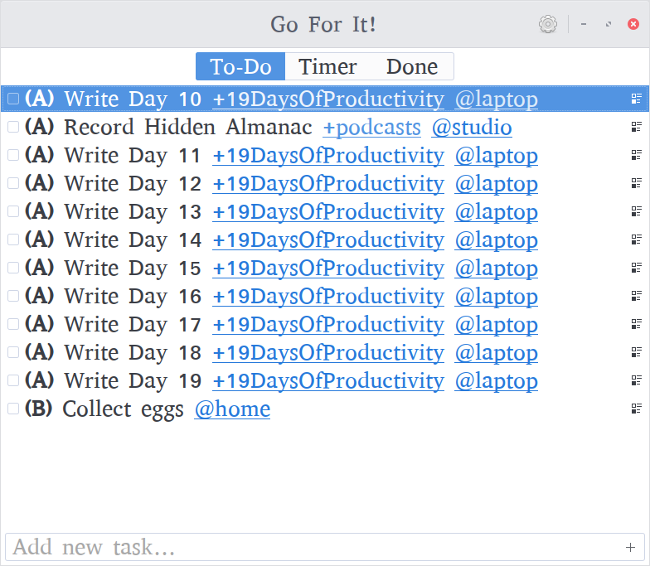The width and height of the screenshot is (650, 566).
Task: Tick the Collect eggs checkbox
Action: 13,409
